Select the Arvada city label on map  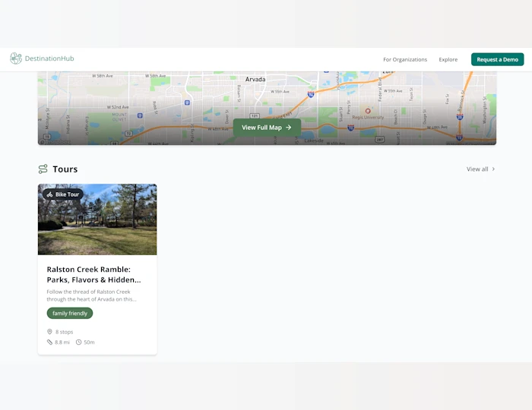[255, 79]
